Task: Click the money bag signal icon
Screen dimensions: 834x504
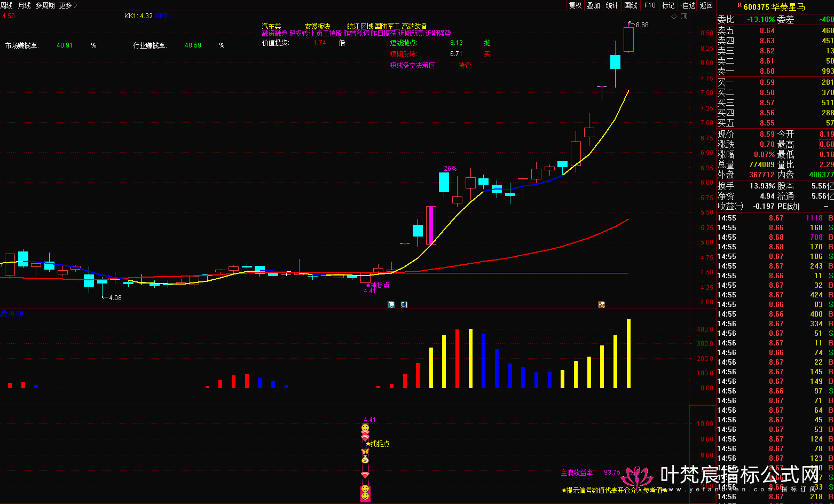Action: coord(365,459)
